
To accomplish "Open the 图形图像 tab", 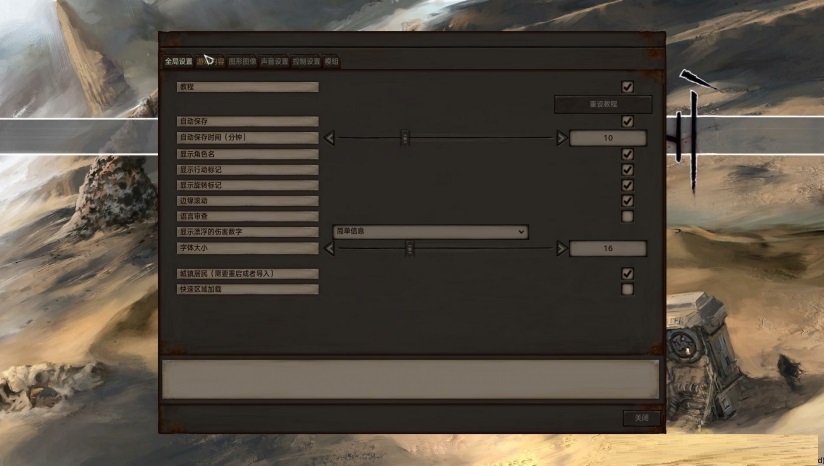I will coord(242,61).
